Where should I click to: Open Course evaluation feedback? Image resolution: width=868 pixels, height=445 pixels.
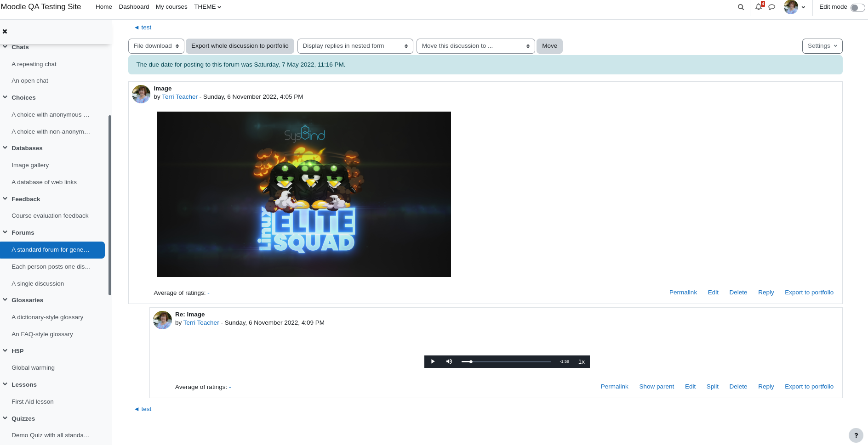click(x=50, y=216)
